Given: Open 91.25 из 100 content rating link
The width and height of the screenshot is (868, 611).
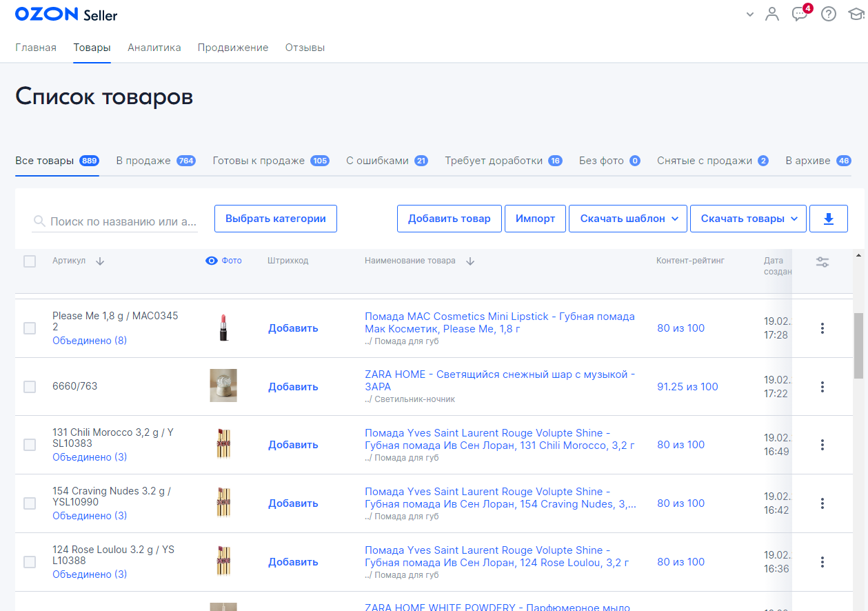Looking at the screenshot, I should click(x=687, y=387).
